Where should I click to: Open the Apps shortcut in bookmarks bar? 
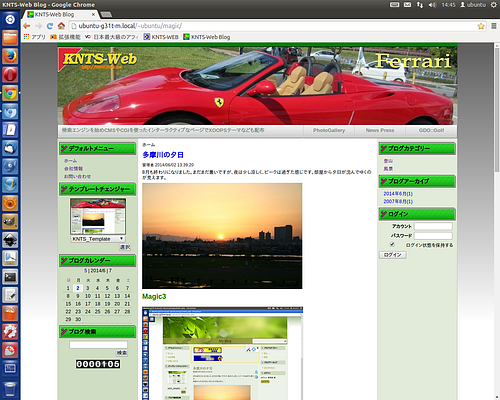[35, 37]
